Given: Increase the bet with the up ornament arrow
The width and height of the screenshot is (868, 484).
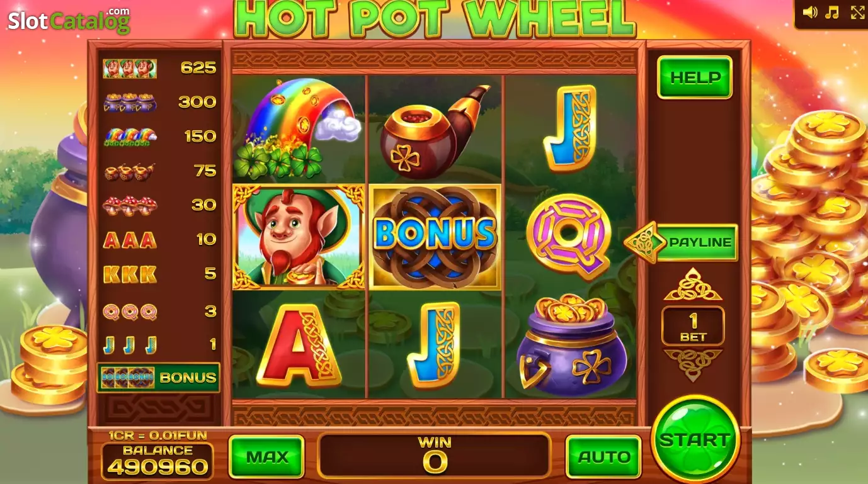Looking at the screenshot, I should click(x=693, y=285).
